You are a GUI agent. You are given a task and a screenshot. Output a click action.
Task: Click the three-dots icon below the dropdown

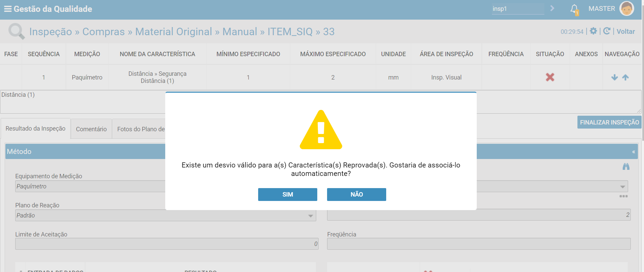coord(623,196)
